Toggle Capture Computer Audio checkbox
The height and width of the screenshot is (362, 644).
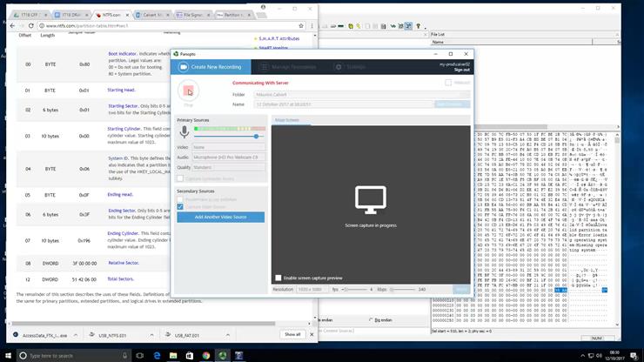click(180, 178)
